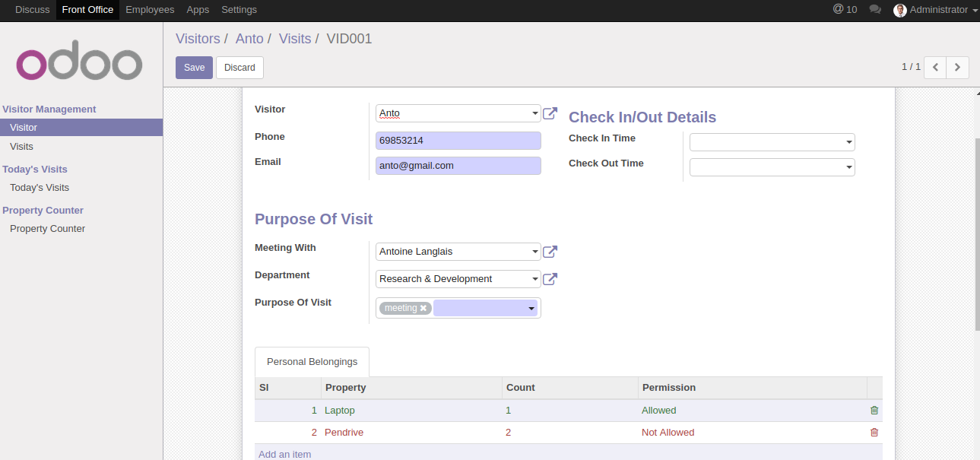Remove the meeting tag
Image resolution: width=980 pixels, height=460 pixels.
[423, 308]
